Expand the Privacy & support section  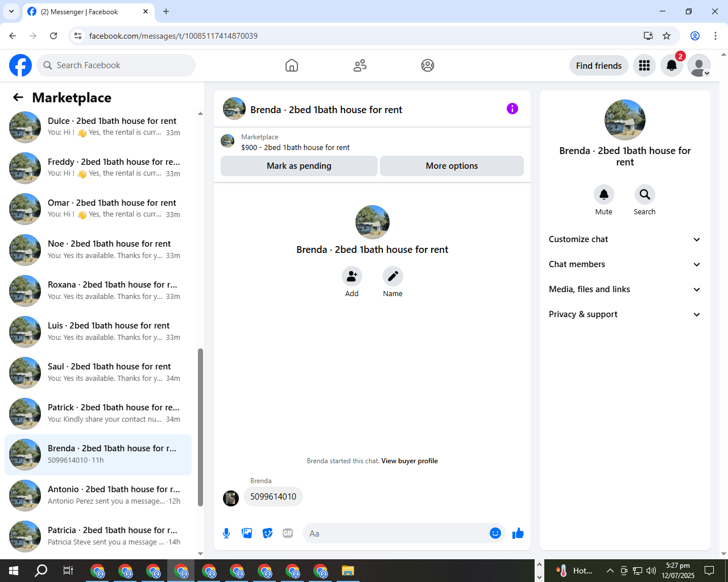[x=624, y=314]
